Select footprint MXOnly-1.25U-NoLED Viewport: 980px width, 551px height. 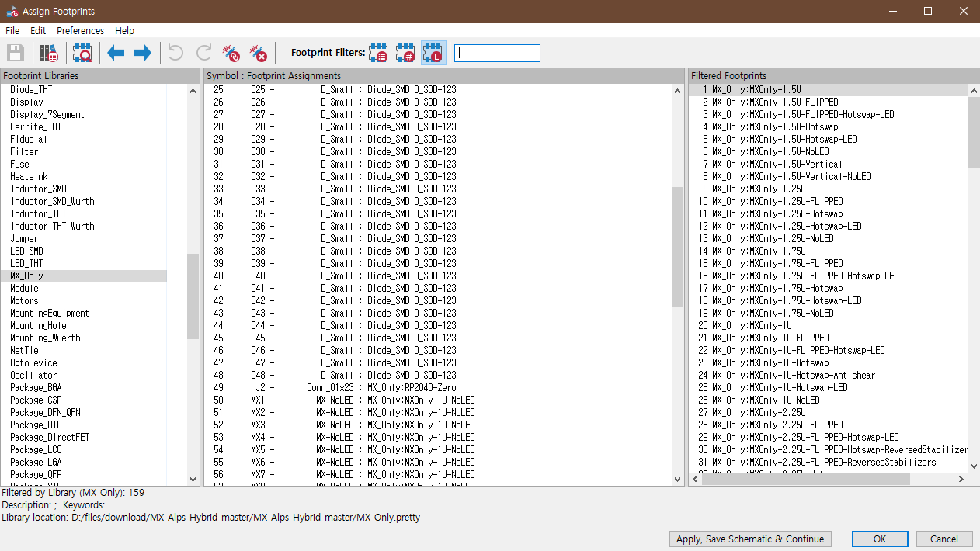pyautogui.click(x=828, y=239)
